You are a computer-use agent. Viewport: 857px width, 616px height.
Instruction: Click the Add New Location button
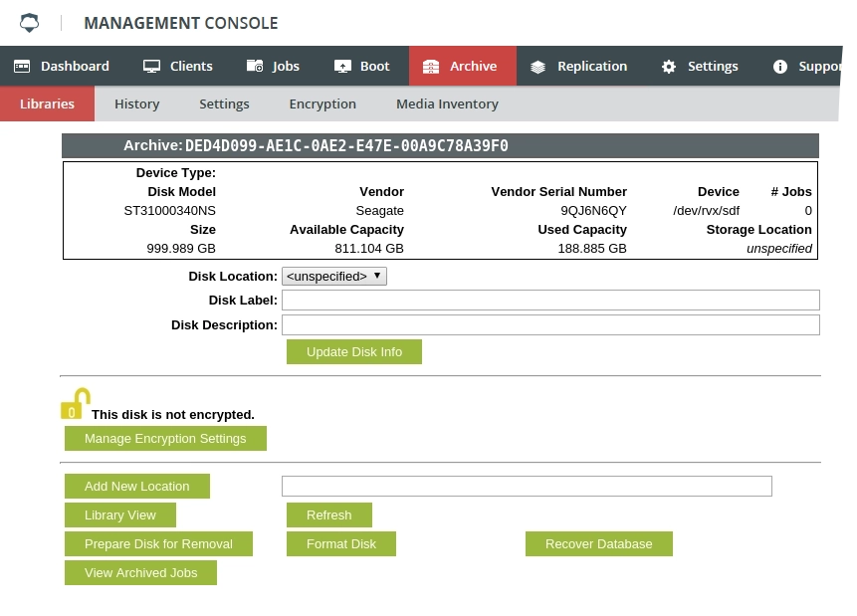point(137,486)
